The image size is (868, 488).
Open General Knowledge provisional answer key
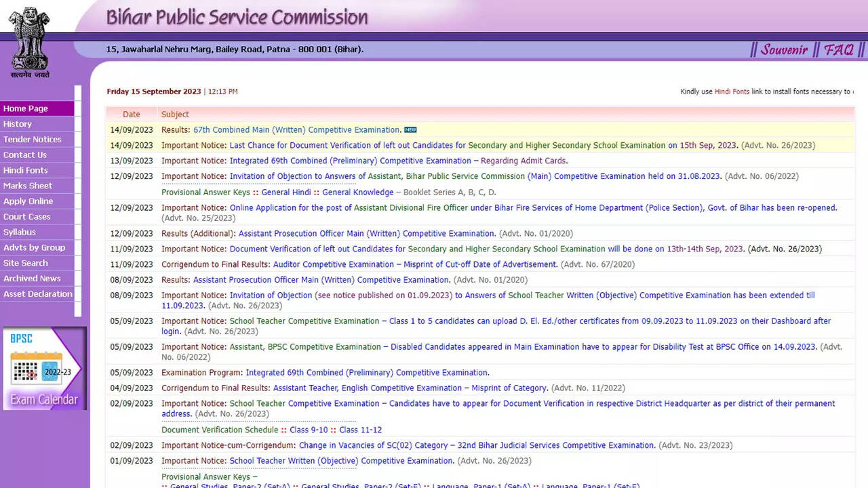[357, 192]
